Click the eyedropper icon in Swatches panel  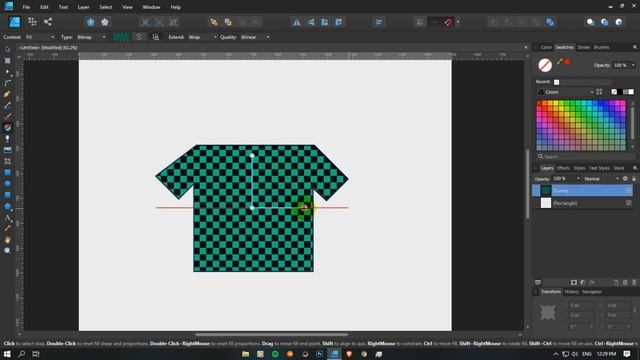[x=560, y=61]
